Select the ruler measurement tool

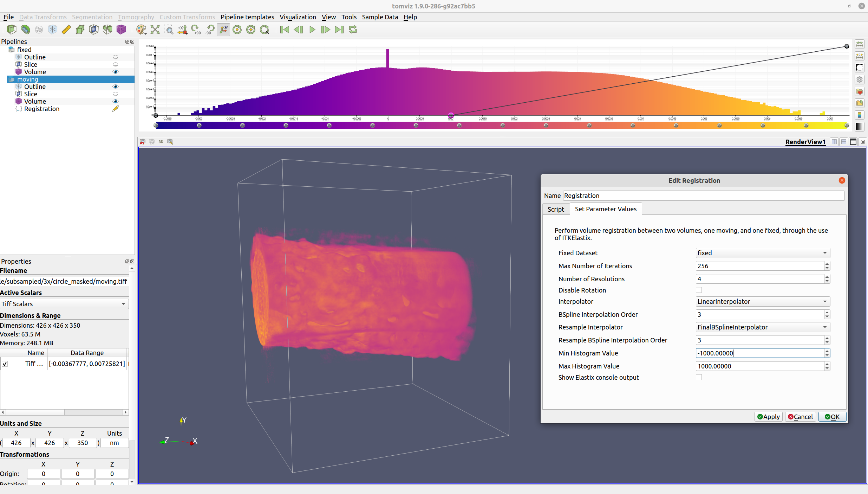(66, 30)
